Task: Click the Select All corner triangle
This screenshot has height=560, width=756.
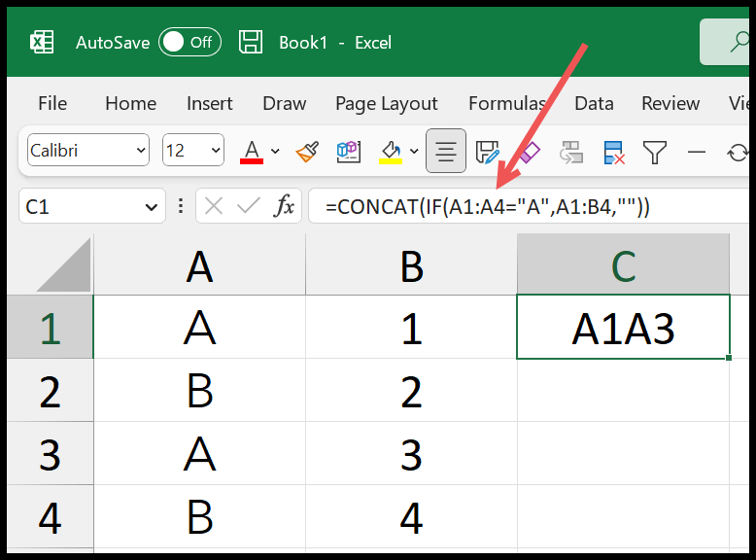Action: [x=63, y=264]
